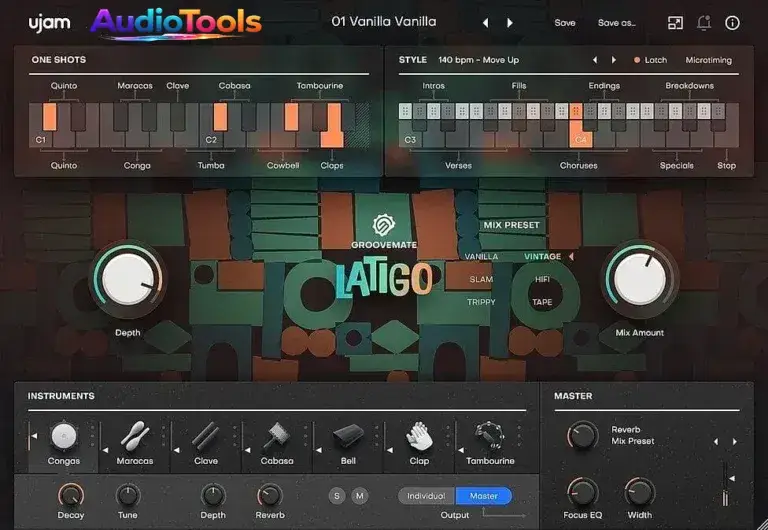Open the 140 bpm - Move Up style selector
768x530 pixels.
[479, 60]
